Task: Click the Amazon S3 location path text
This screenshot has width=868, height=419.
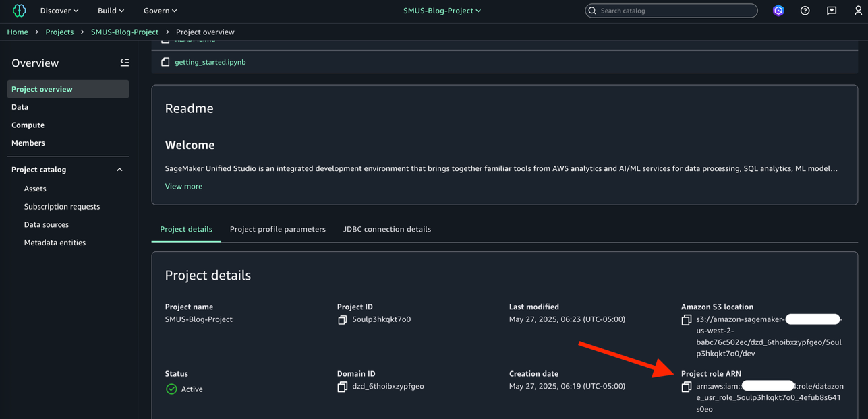Action: (x=769, y=336)
